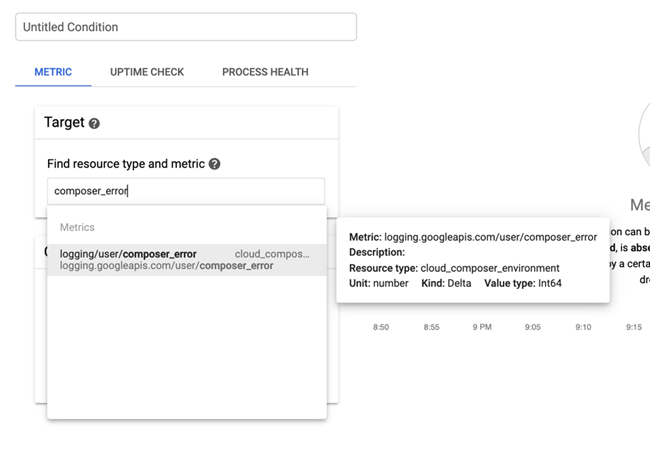This screenshot has width=650, height=467.
Task: Click the 9:05 chart time marker
Action: point(532,327)
